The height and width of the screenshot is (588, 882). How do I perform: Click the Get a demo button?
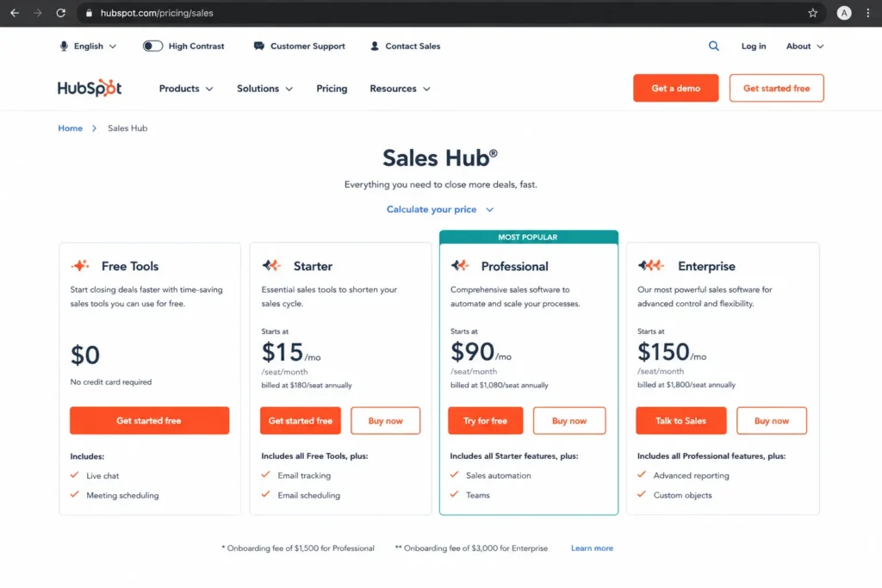click(x=675, y=88)
